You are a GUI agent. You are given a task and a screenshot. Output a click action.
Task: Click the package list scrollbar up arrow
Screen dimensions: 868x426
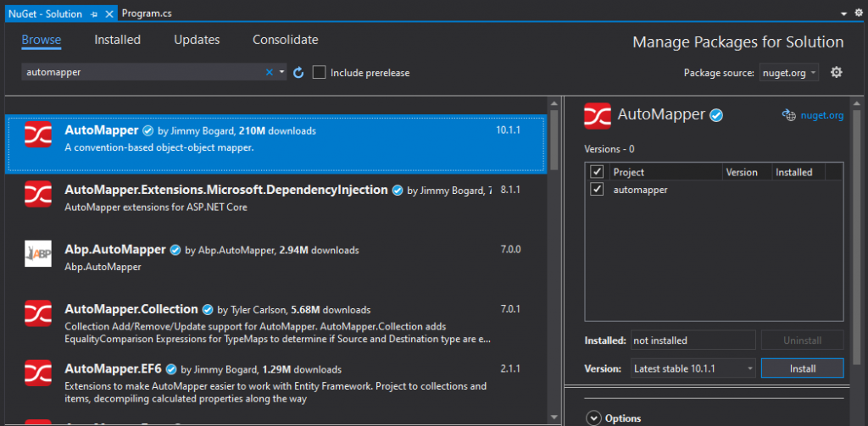(554, 103)
